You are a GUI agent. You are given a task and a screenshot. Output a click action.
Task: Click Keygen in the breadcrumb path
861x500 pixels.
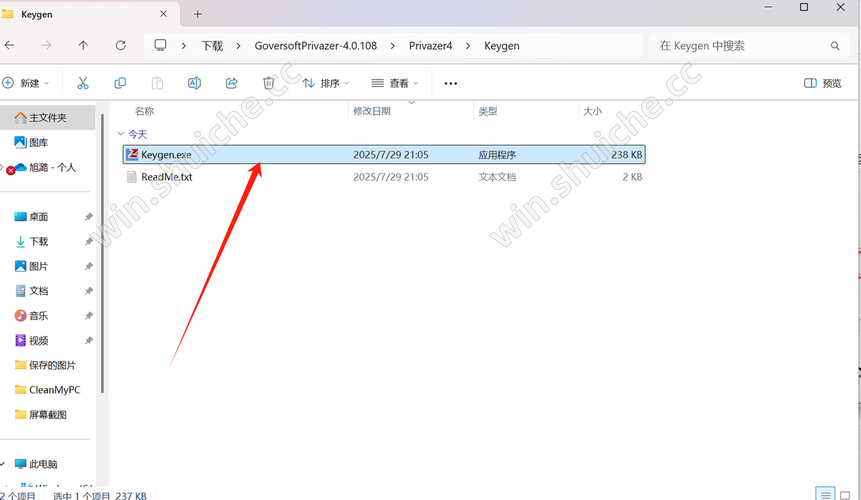pyautogui.click(x=502, y=46)
